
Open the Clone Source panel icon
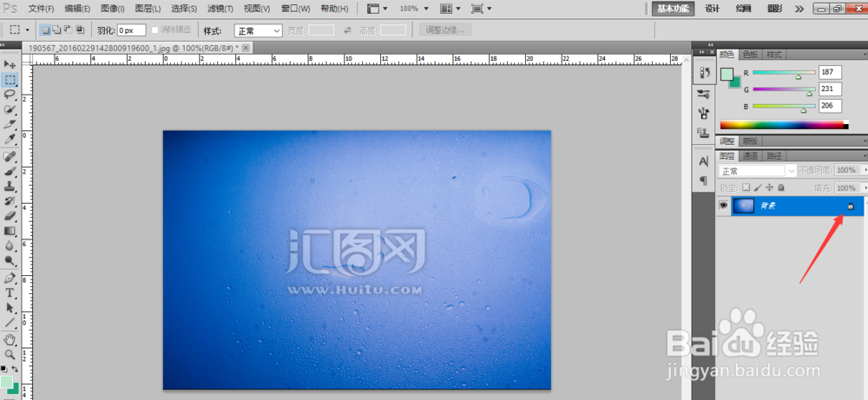click(x=704, y=132)
